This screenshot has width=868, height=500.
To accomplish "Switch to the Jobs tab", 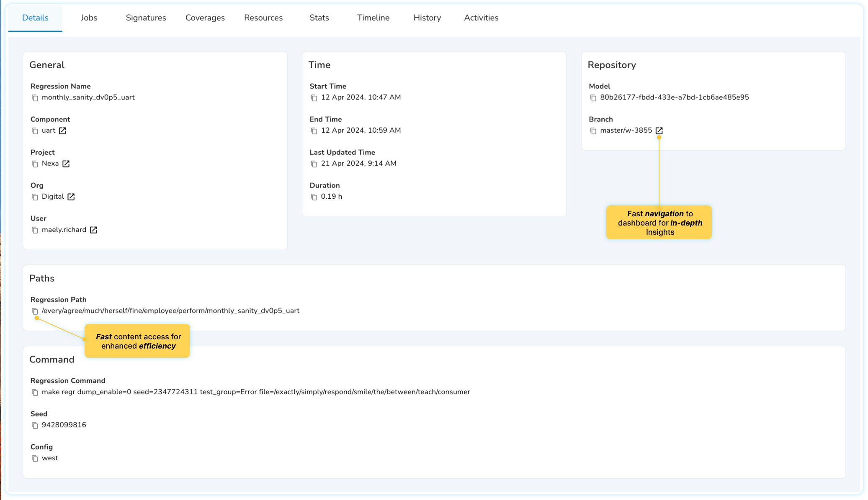I will point(89,18).
